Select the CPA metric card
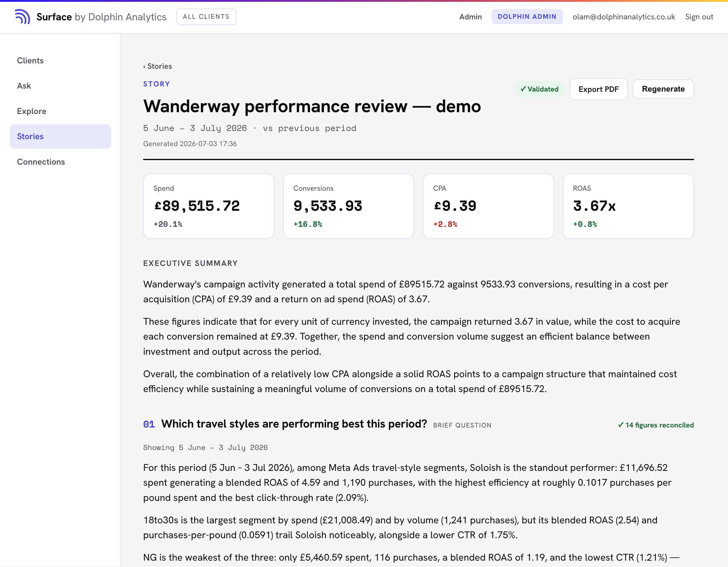Viewport: 728px width, 567px height. (488, 206)
